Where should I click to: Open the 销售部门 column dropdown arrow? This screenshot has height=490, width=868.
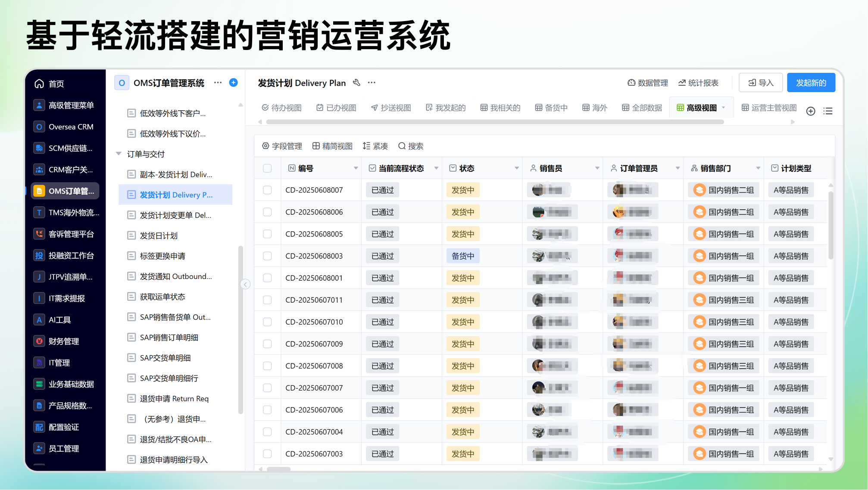(x=758, y=168)
